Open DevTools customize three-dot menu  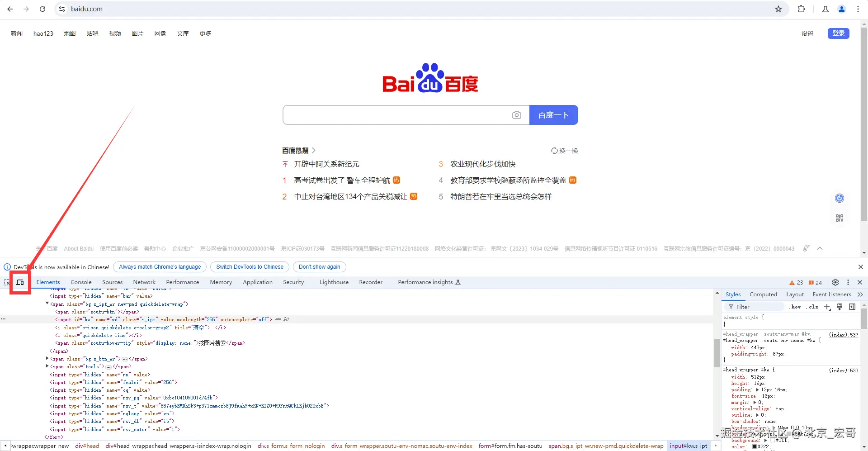click(848, 282)
